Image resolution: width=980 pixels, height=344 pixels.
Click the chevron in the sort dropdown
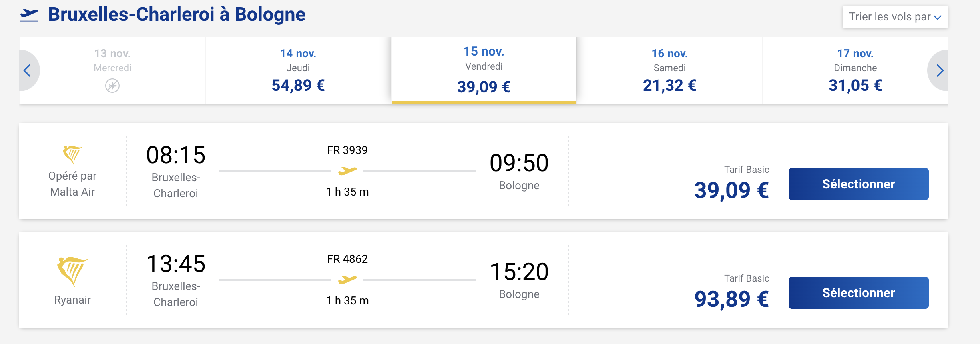pyautogui.click(x=938, y=18)
